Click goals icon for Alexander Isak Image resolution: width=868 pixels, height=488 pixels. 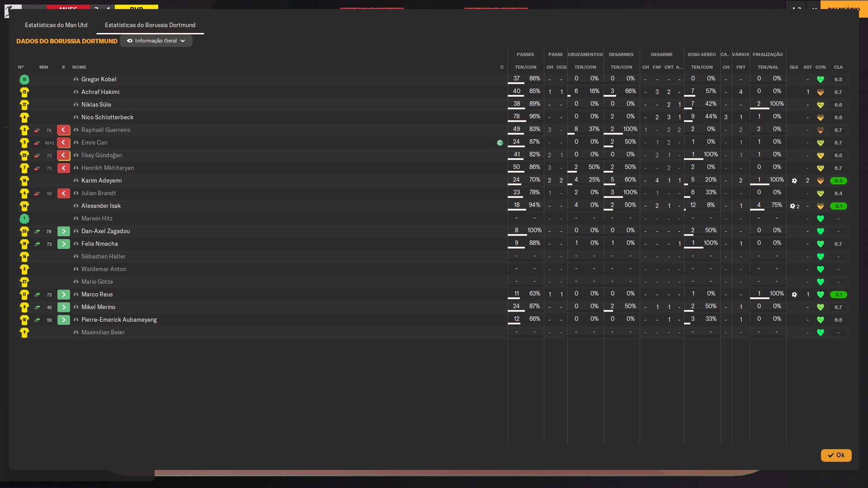794,206
